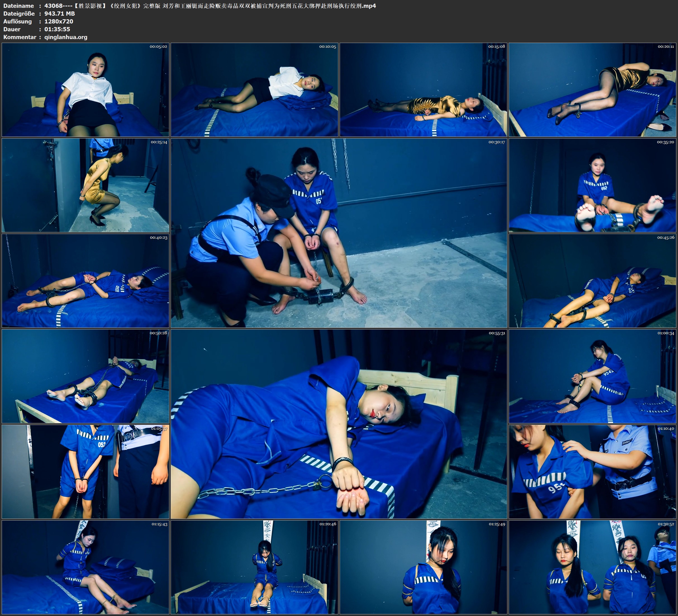
Task: Open the large frame at 00:55:31
Action: point(339,424)
